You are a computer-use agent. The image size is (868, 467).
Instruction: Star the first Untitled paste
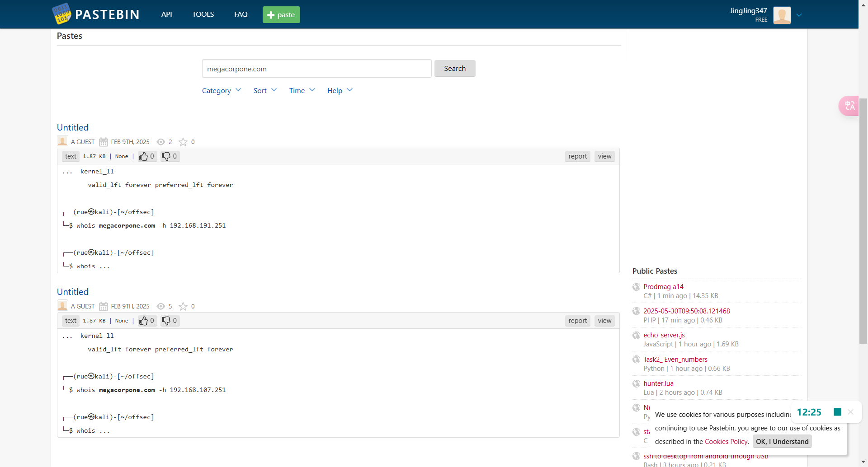pos(183,142)
